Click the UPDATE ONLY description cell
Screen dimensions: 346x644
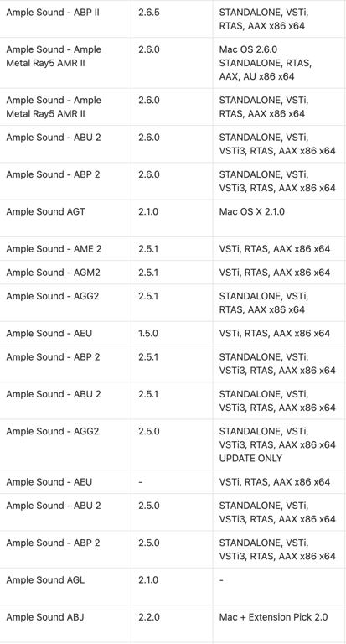pos(279,444)
